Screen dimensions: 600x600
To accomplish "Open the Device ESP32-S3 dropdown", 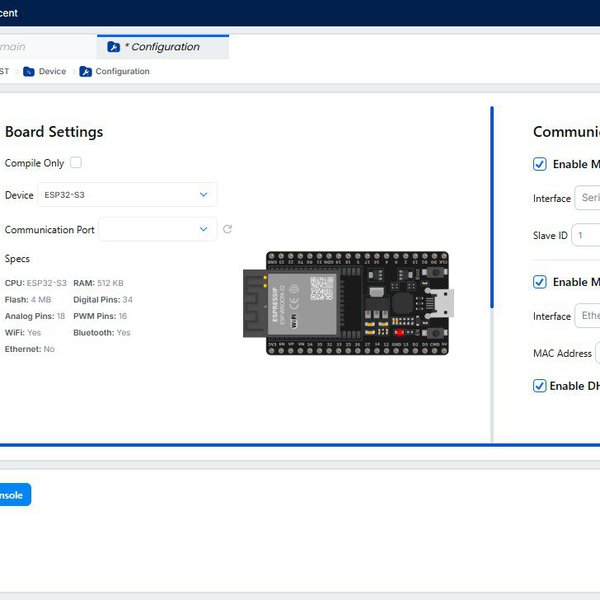I will (x=127, y=195).
